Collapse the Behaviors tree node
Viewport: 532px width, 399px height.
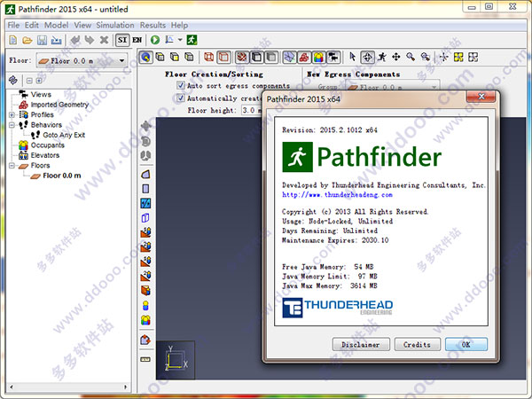(x=12, y=125)
